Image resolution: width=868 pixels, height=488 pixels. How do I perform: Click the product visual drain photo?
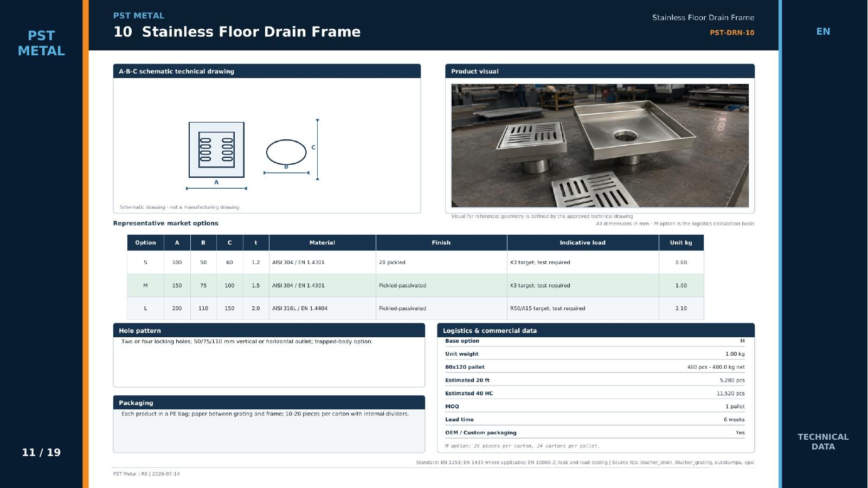[x=600, y=145]
